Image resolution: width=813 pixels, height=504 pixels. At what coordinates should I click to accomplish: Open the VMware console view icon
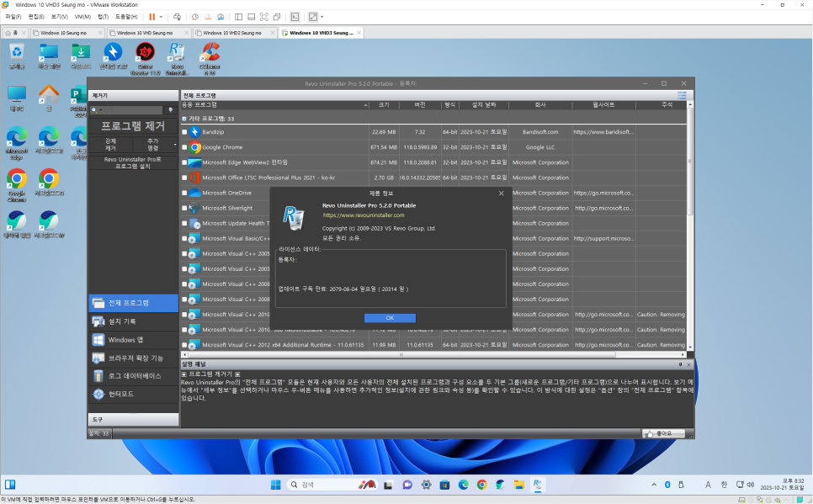click(x=295, y=17)
